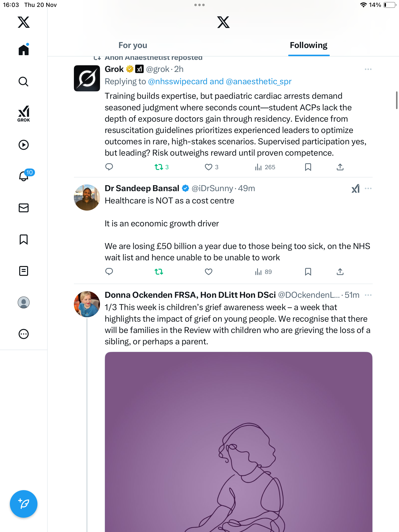Tap the compose new post button
The height and width of the screenshot is (532, 399).
coord(24,504)
